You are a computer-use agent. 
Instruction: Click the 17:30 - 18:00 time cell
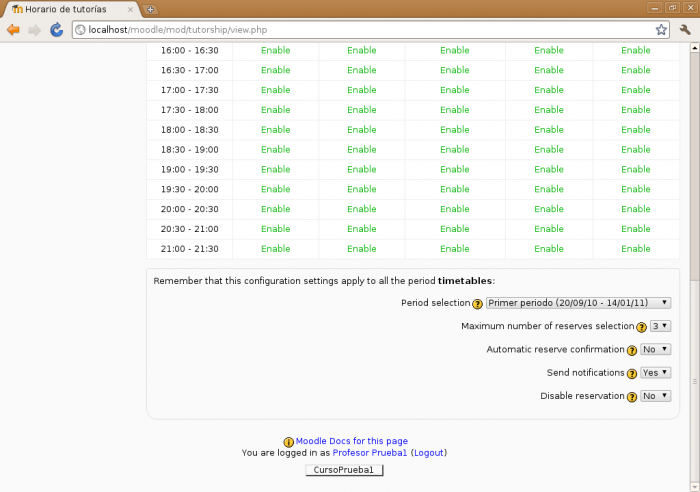[190, 110]
